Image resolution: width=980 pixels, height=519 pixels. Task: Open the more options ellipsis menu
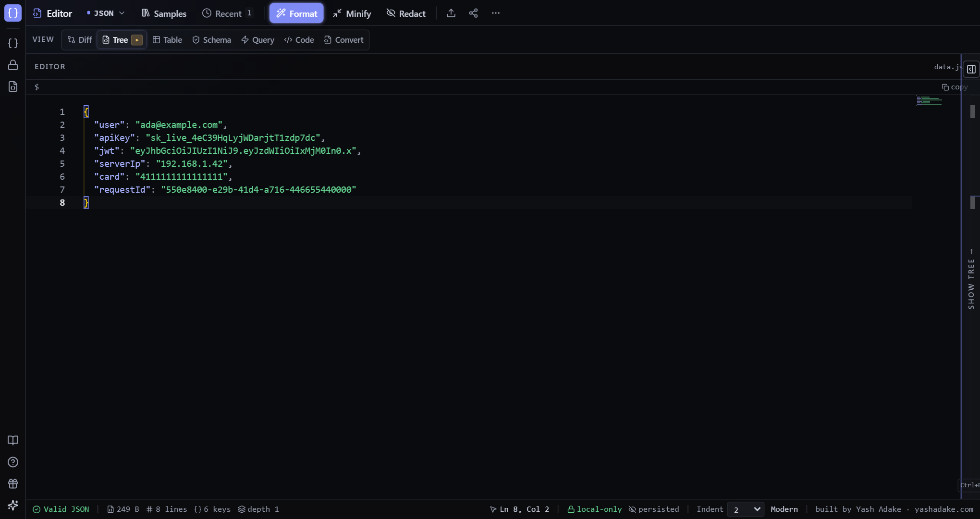(496, 13)
